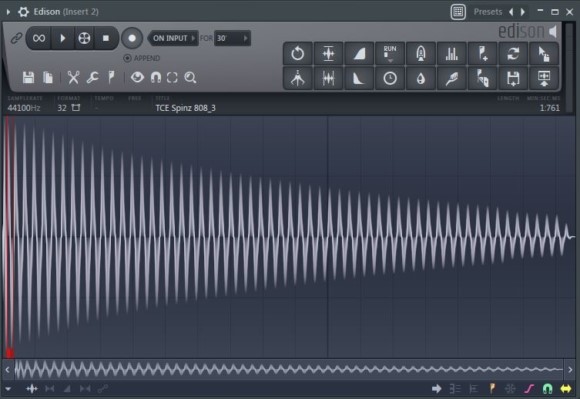Click the 32 format bit-depth value
This screenshot has width=580, height=399.
(x=62, y=108)
